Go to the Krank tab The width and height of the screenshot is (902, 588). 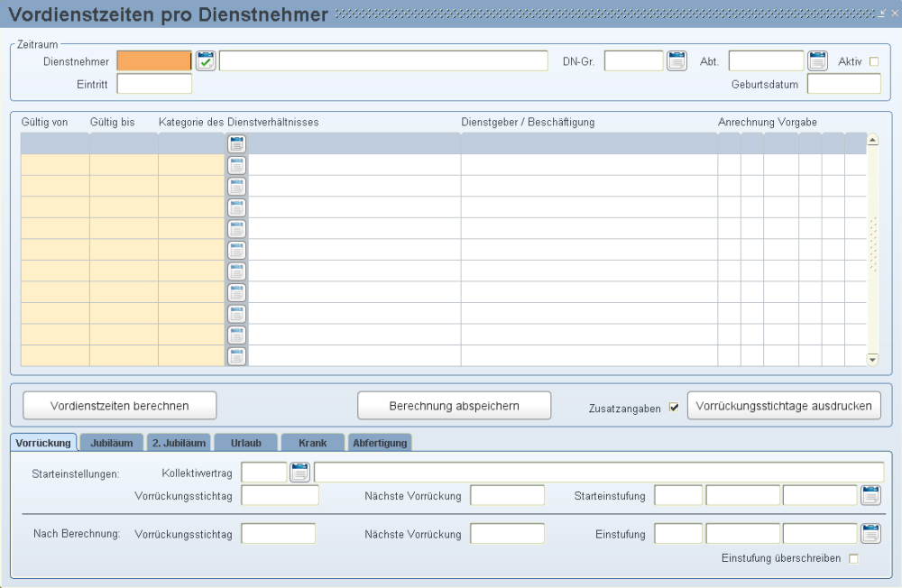pos(312,443)
